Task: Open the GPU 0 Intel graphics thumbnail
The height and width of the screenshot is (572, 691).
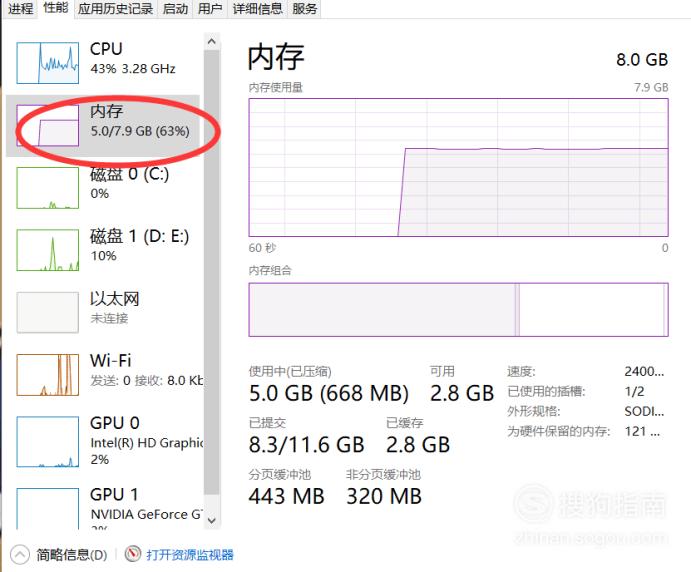Action: [48, 442]
